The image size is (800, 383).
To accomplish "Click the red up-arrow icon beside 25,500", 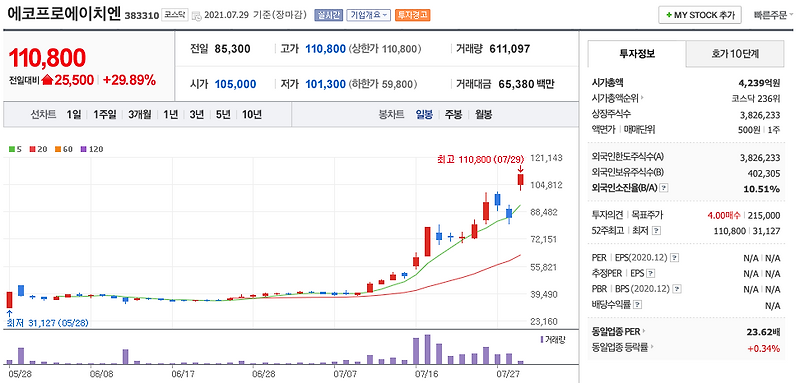I will [x=47, y=80].
